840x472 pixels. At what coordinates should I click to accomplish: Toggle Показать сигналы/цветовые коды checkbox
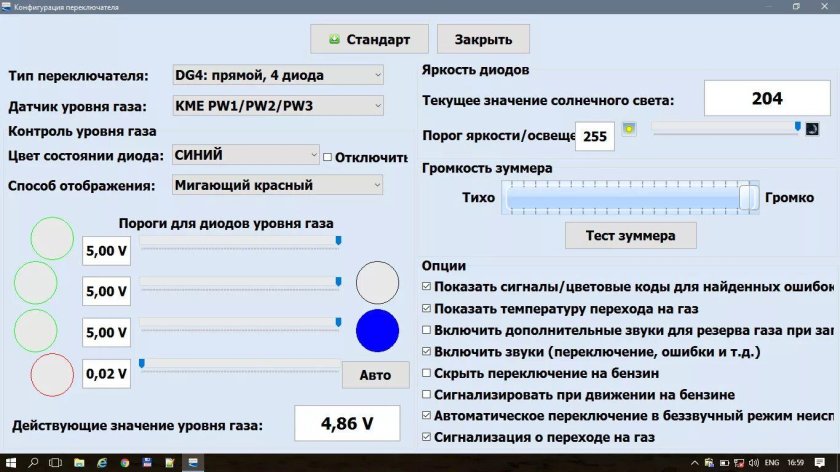(x=426, y=287)
